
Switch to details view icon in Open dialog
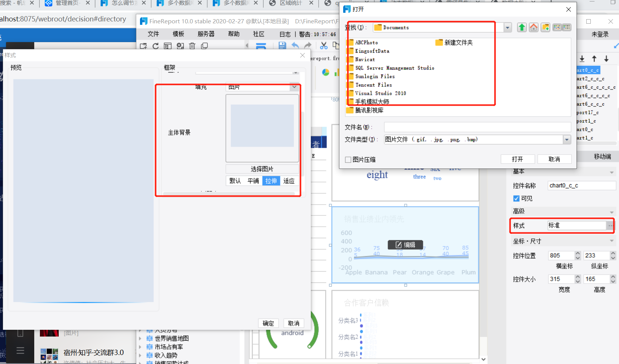point(567,27)
